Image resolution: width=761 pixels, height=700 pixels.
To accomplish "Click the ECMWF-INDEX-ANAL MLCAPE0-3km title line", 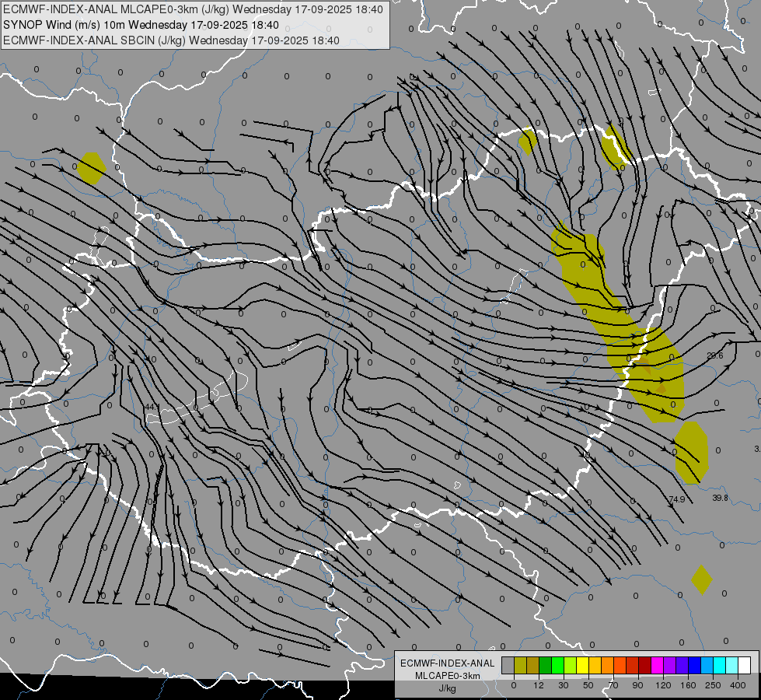I will [x=193, y=9].
